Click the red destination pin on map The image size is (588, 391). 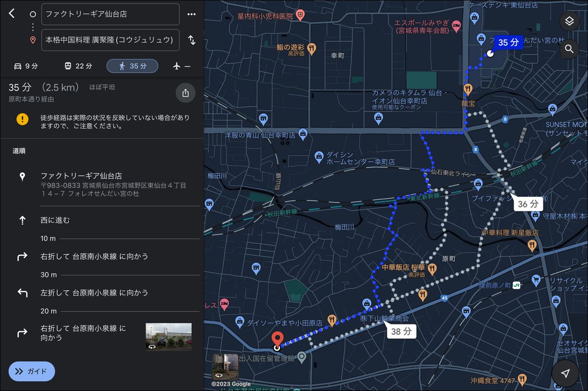[277, 339]
